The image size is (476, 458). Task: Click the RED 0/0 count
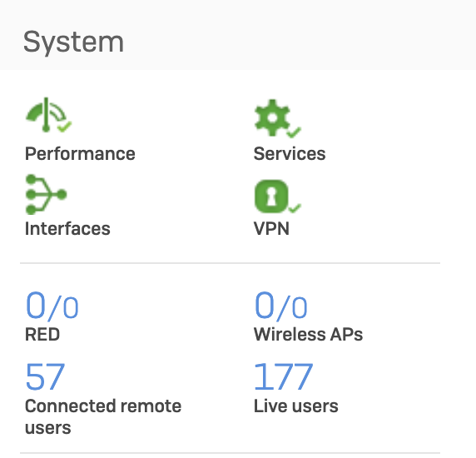52,306
